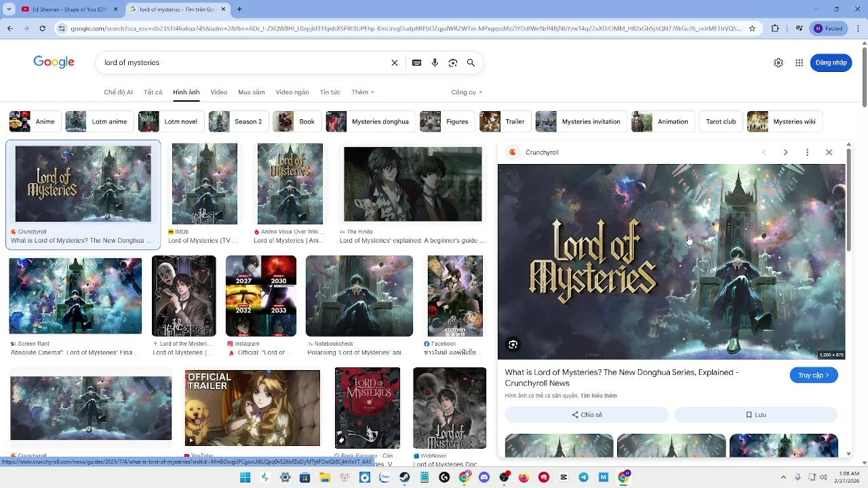Viewport: 868px width, 488px height.
Task: Open the image preview's three-dot menu
Action: [807, 152]
